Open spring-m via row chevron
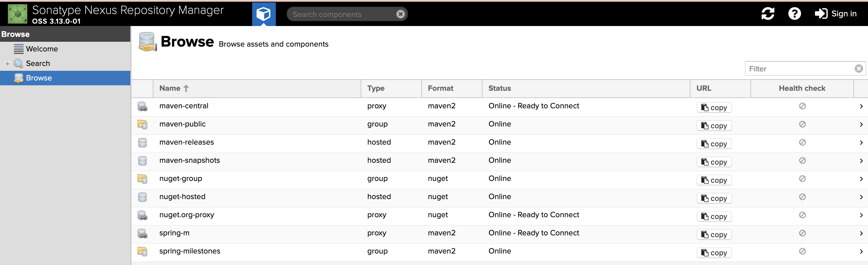868x265 pixels. pyautogui.click(x=861, y=234)
